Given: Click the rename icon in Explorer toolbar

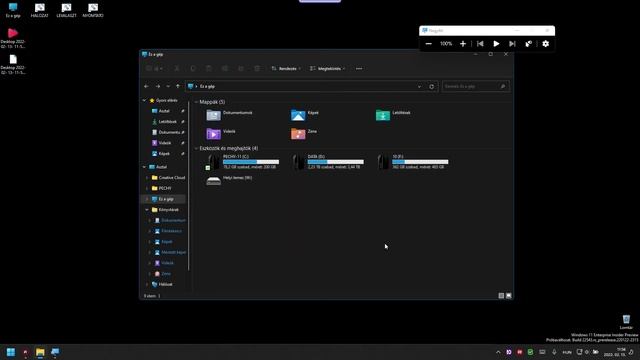Looking at the screenshot, I should pos(224,69).
